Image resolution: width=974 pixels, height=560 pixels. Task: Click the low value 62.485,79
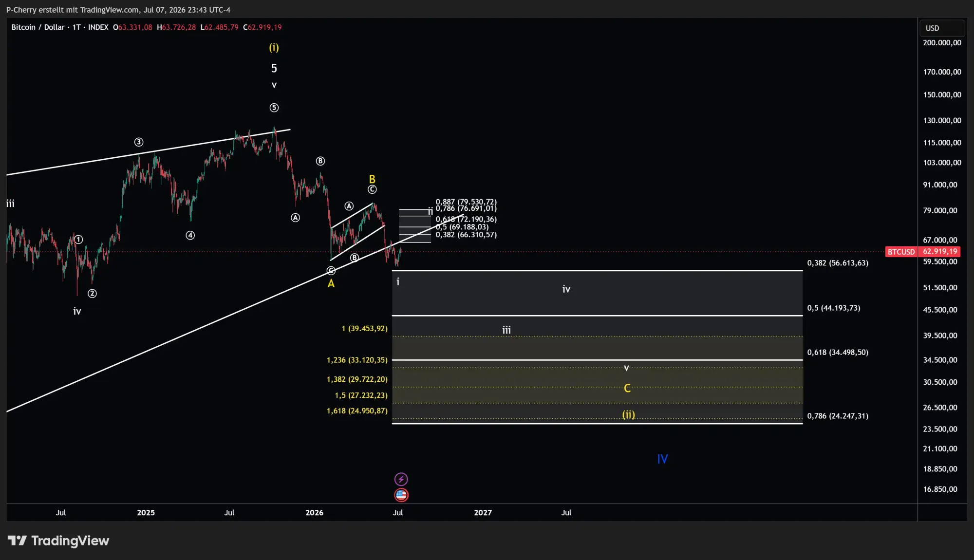[x=222, y=27]
